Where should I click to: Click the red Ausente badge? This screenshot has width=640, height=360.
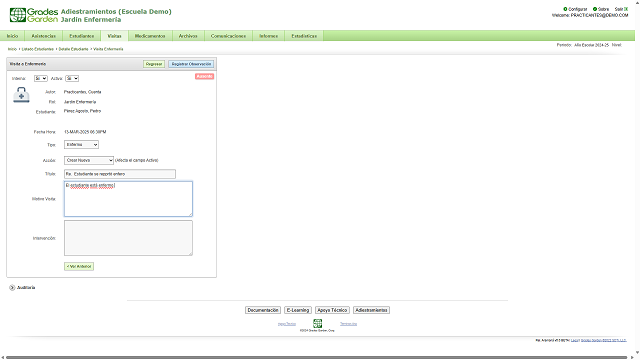pyautogui.click(x=204, y=76)
